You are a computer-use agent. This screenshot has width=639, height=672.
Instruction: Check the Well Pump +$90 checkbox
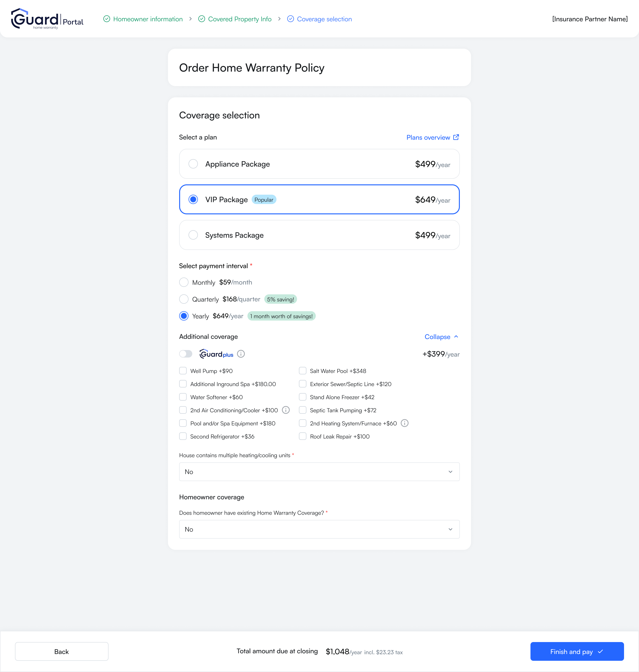point(183,371)
